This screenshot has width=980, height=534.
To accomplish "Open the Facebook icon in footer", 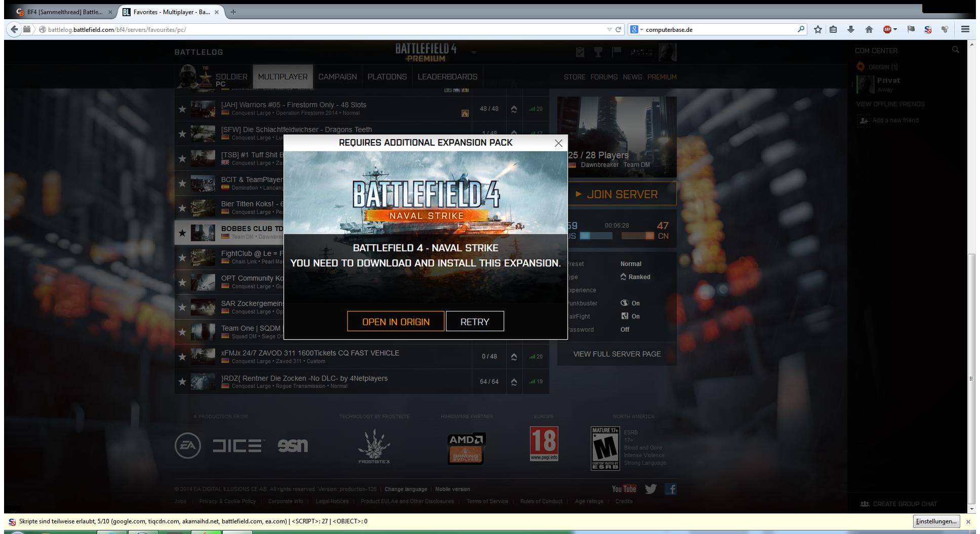I will pos(671,489).
